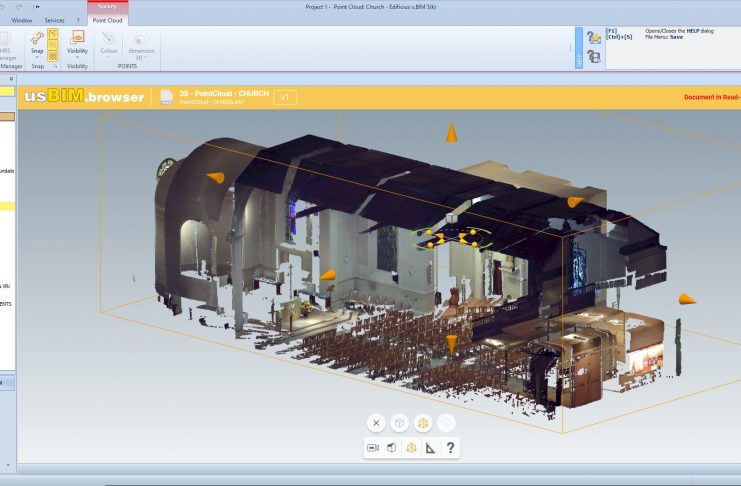
Task: Select the round yellow section box button
Action: (x=422, y=423)
